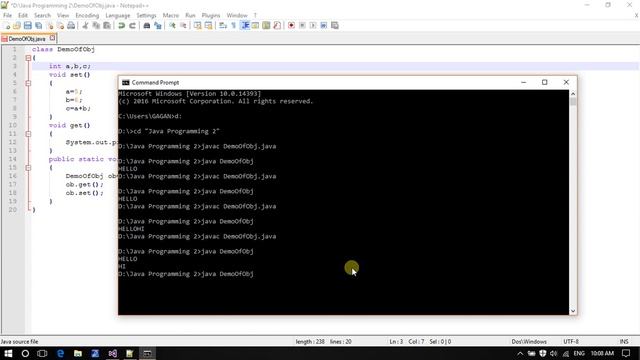640x360 pixels.
Task: Click the Copy toolbar icon
Action: coord(96,25)
